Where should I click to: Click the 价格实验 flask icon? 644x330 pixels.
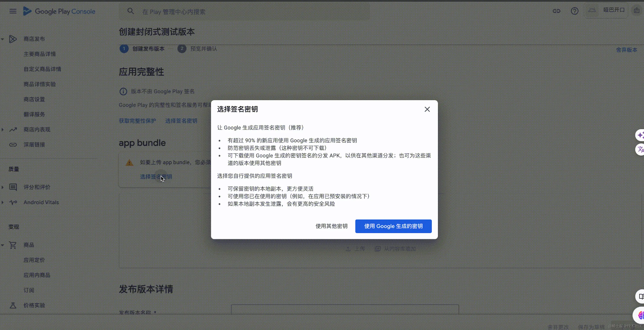tap(13, 305)
